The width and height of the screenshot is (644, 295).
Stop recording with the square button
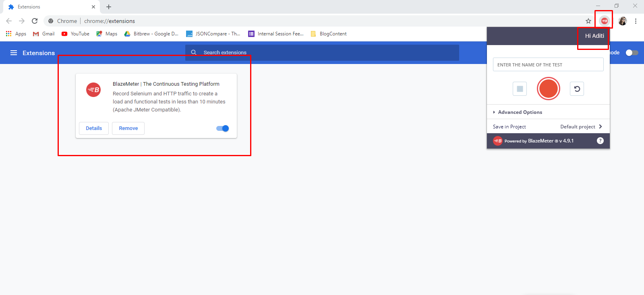coord(520,89)
